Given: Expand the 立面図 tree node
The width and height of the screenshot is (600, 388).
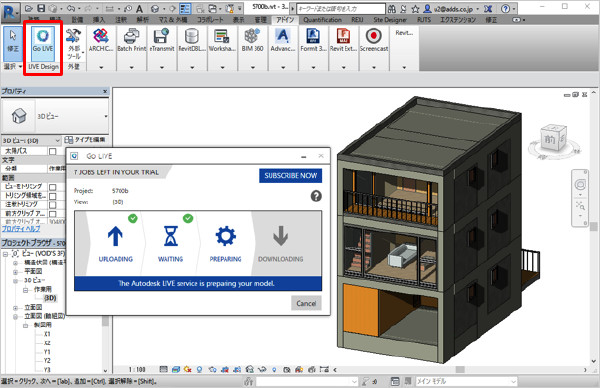Looking at the screenshot, I should coord(15,308).
